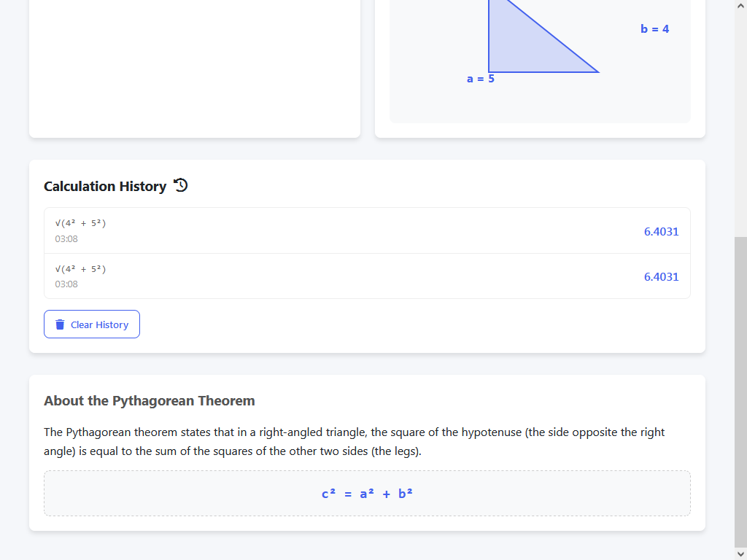Click the "b = 4" triangle label

click(x=654, y=29)
